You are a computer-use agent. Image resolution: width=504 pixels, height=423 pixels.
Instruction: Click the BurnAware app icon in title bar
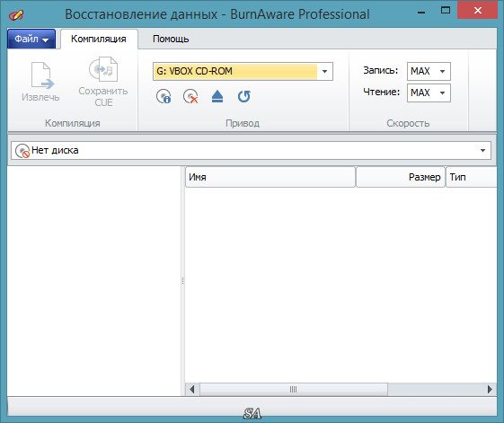click(x=16, y=14)
